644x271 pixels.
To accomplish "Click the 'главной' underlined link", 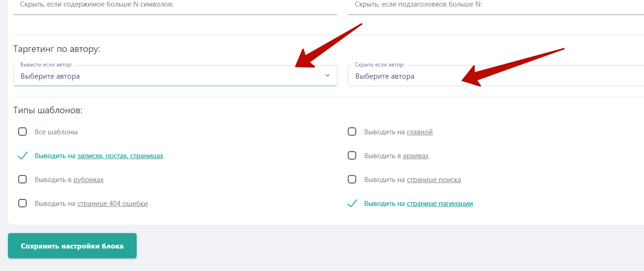I will click(420, 132).
